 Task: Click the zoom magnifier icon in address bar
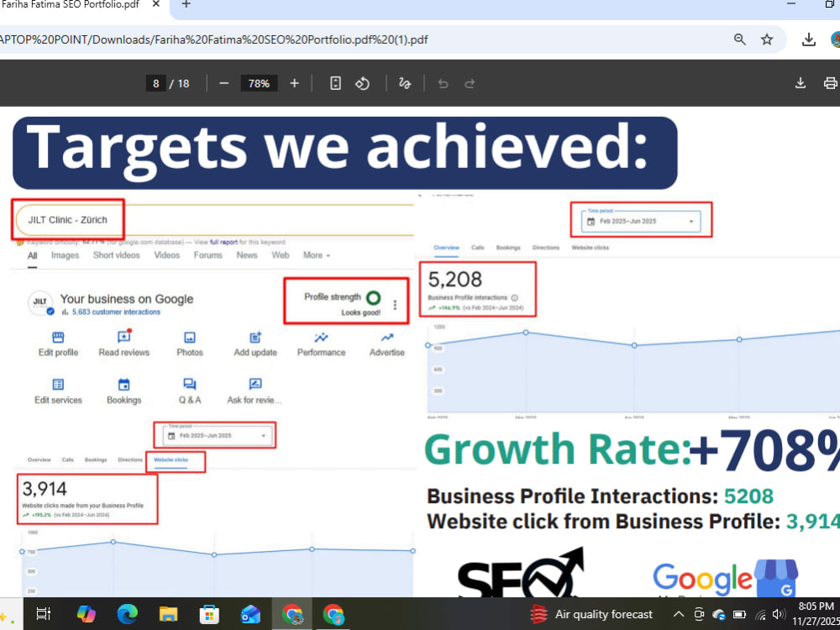740,39
